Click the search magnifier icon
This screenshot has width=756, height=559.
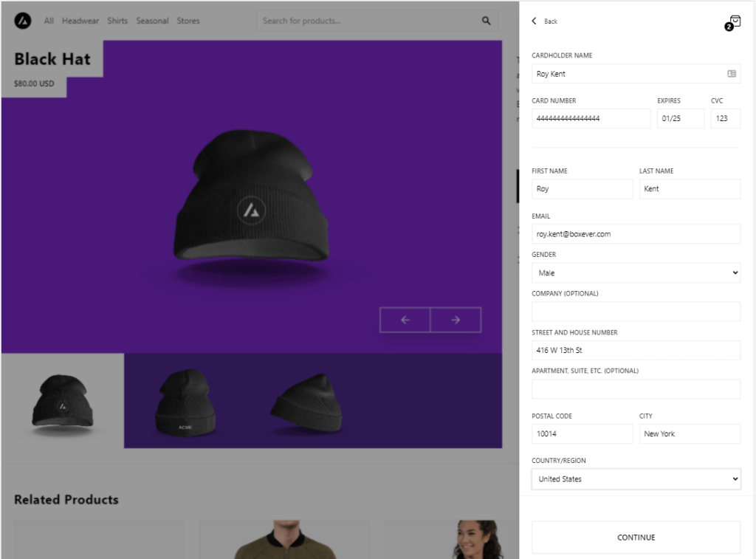[x=486, y=21]
